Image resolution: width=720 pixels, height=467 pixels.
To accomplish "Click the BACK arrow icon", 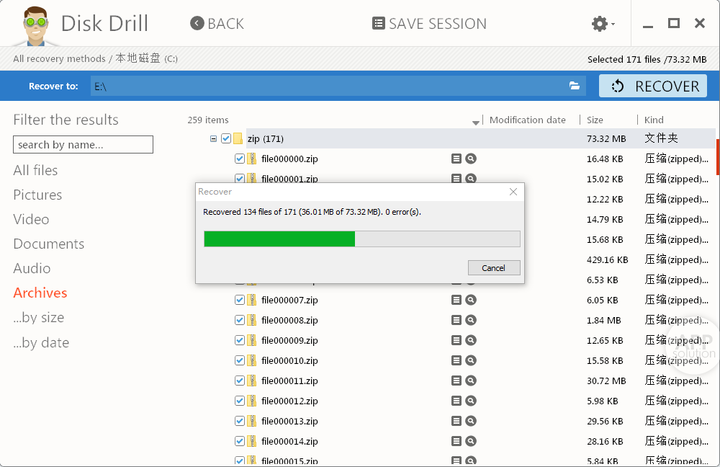I will [x=197, y=23].
